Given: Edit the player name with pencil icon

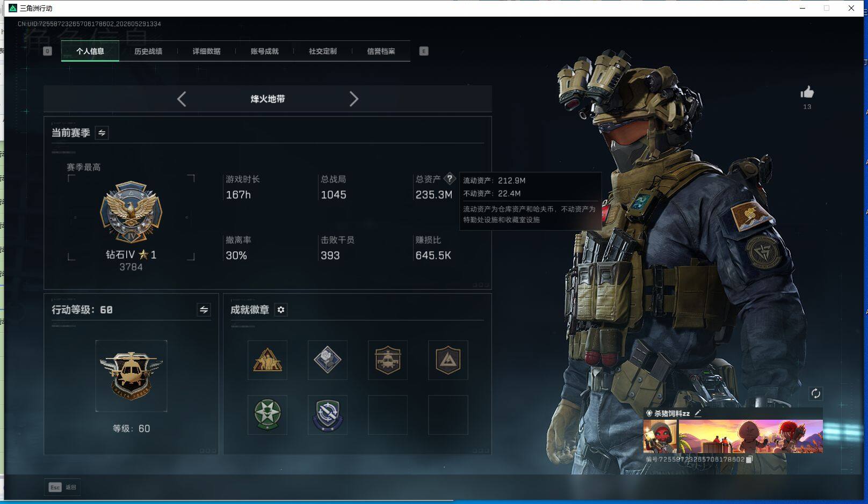Looking at the screenshot, I should pos(698,413).
